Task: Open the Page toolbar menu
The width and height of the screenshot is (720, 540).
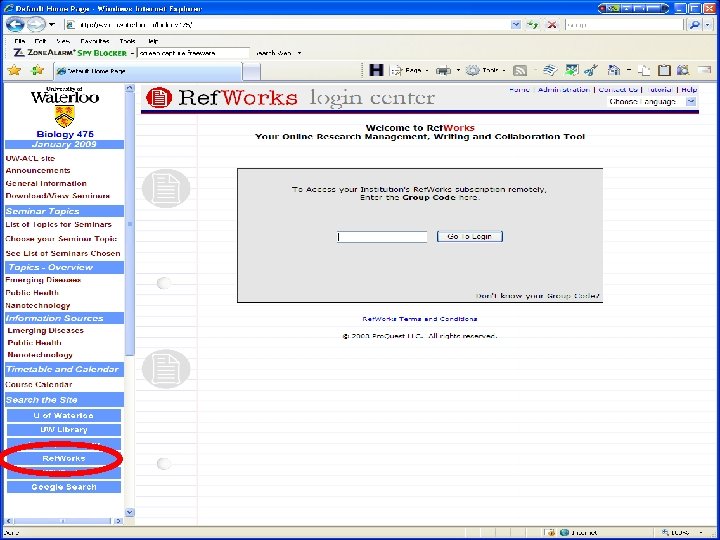Action: (409, 70)
